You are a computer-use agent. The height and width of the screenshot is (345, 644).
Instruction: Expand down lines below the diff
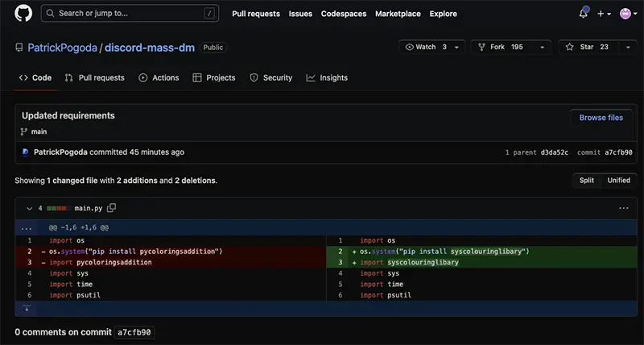pos(27,309)
